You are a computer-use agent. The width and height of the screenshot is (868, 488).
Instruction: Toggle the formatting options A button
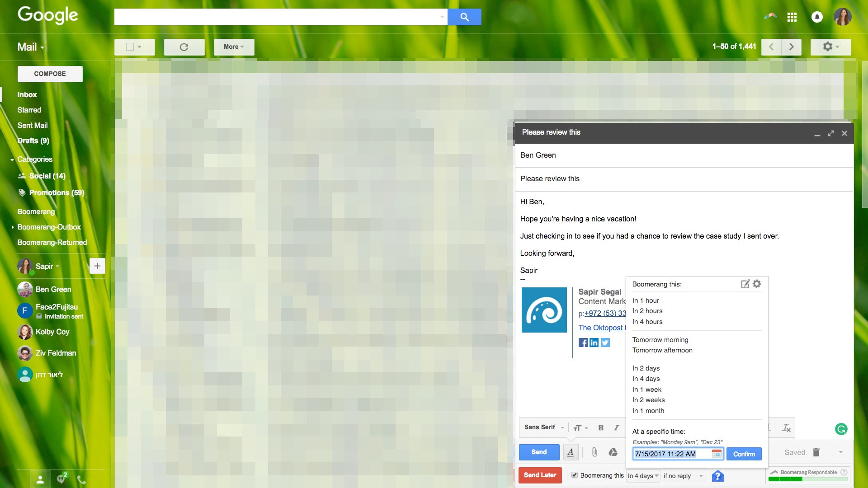pos(571,452)
